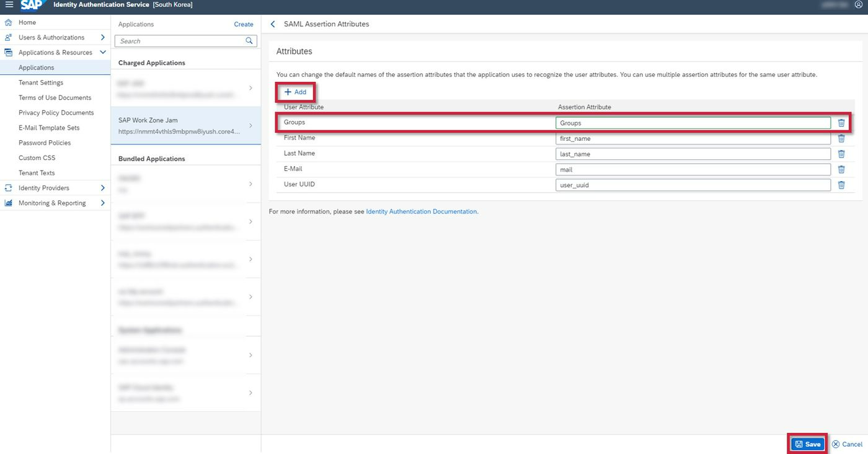Screen dimensions: 868x454
Task: Delete the First Name attribute row
Action: [841, 138]
